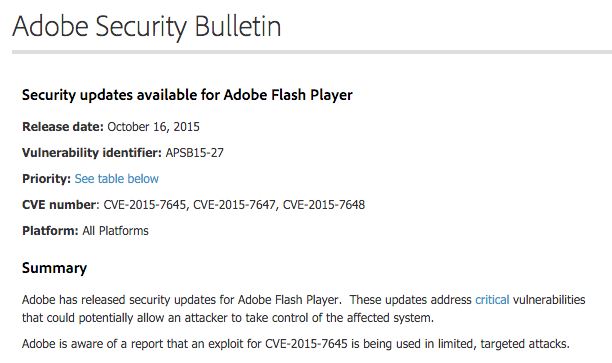Viewport: 612px width, 363px height.
Task: Click the 'Summary' section heading
Action: [54, 268]
